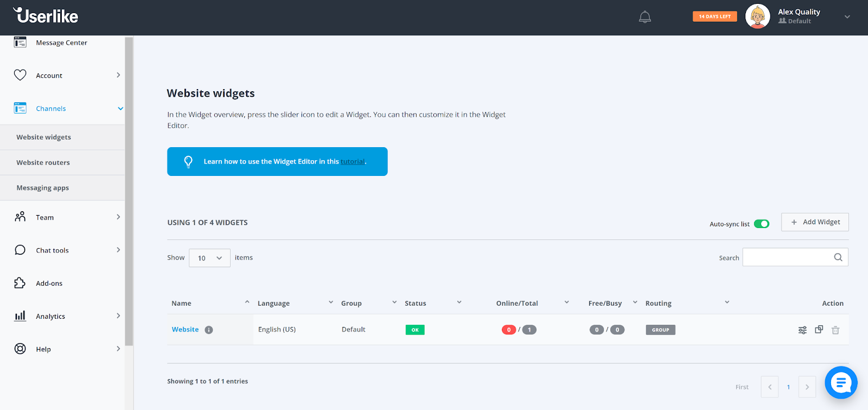The height and width of the screenshot is (410, 868).
Task: Delete the Website widget via trash icon
Action: (835, 330)
